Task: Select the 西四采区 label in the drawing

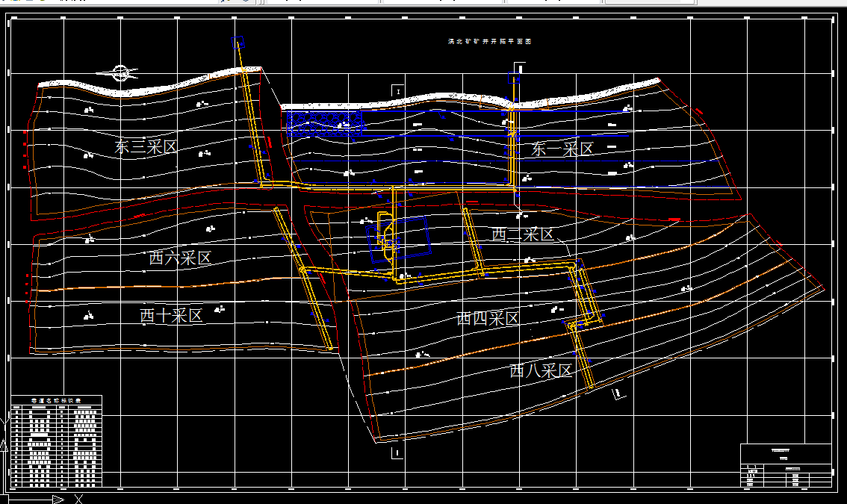Action: (x=488, y=318)
